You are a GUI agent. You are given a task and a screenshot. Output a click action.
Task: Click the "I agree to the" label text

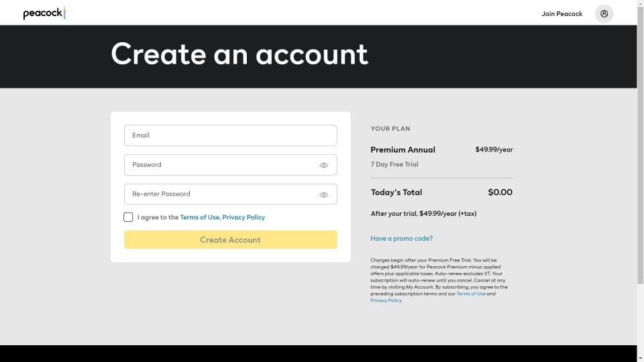pyautogui.click(x=158, y=217)
